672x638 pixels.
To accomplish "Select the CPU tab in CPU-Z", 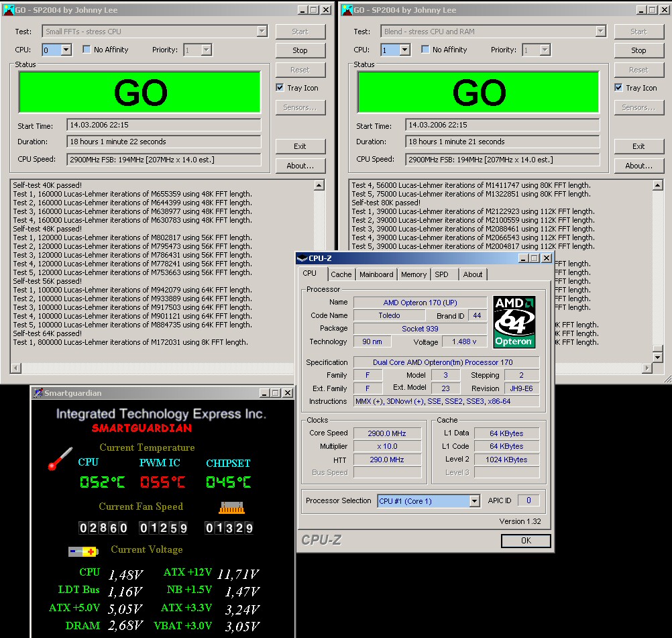I will click(309, 273).
